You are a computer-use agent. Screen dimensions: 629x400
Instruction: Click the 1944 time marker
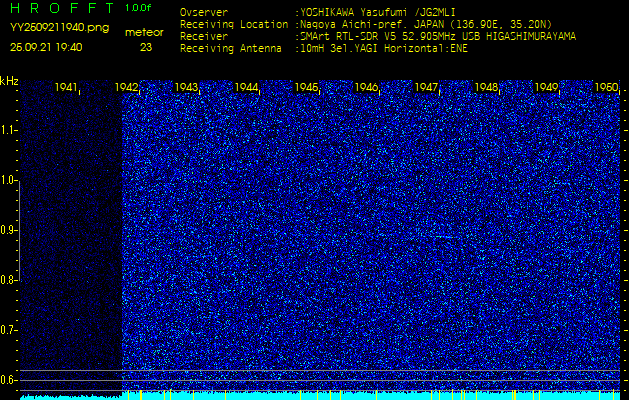click(246, 87)
